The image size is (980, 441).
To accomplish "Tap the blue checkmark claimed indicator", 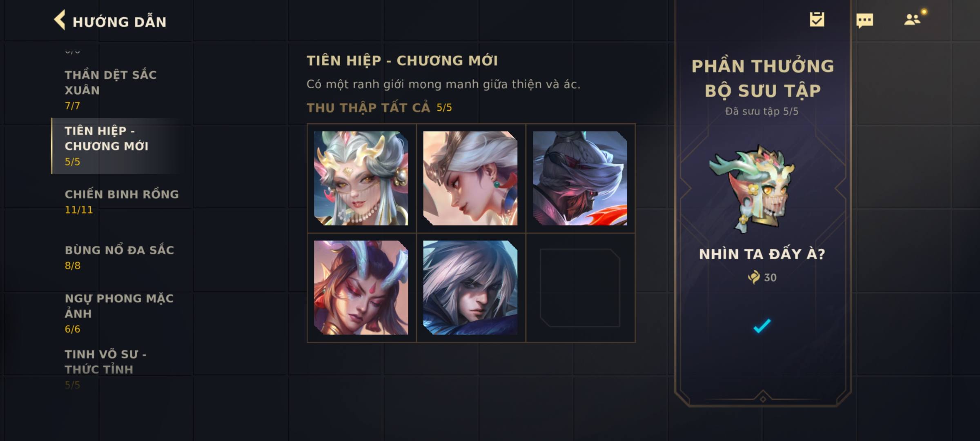I will 762,326.
